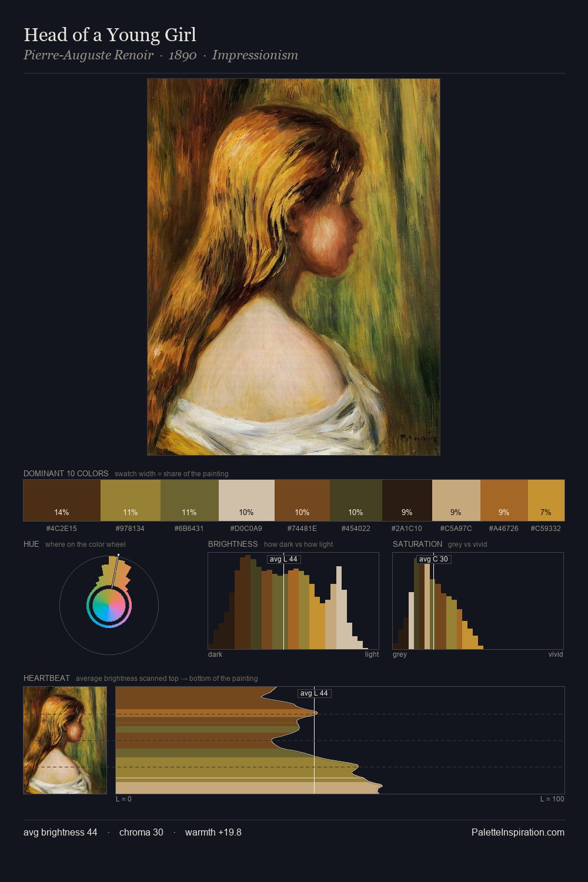Viewport: 588px width, 882px height.
Task: Click the near-black #2A1C10 swatch
Action: tap(407, 500)
